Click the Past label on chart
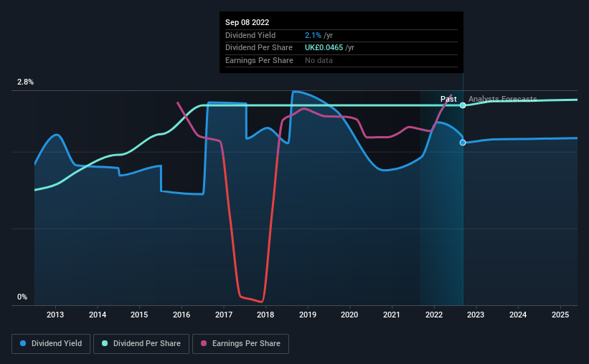 click(x=448, y=99)
